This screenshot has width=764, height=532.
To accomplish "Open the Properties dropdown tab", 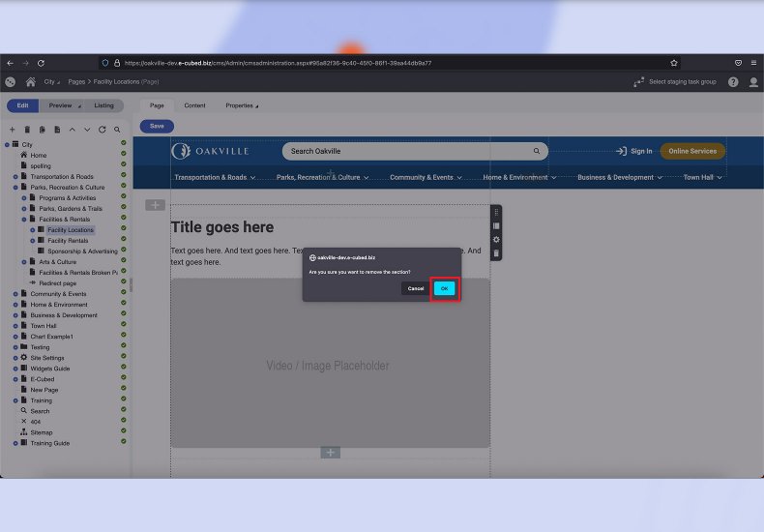I will pos(242,105).
